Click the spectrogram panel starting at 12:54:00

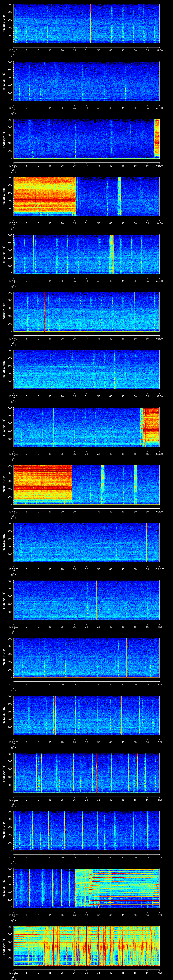[86, 254]
